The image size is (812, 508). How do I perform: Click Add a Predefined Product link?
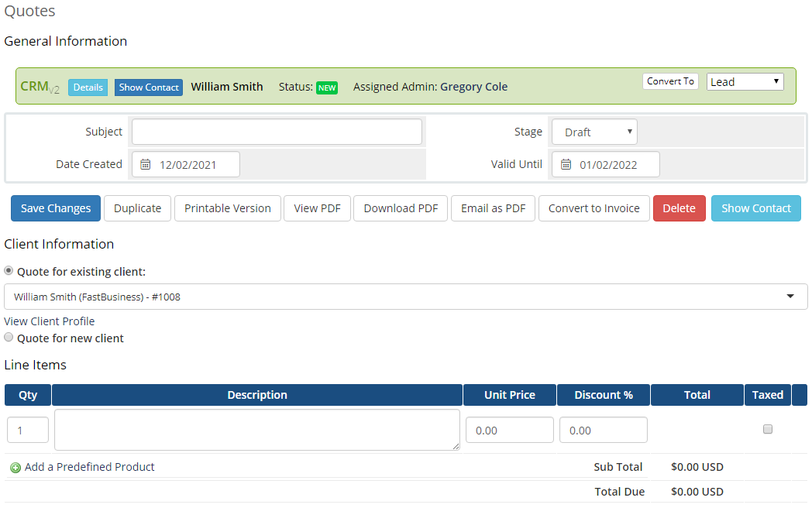pos(90,467)
